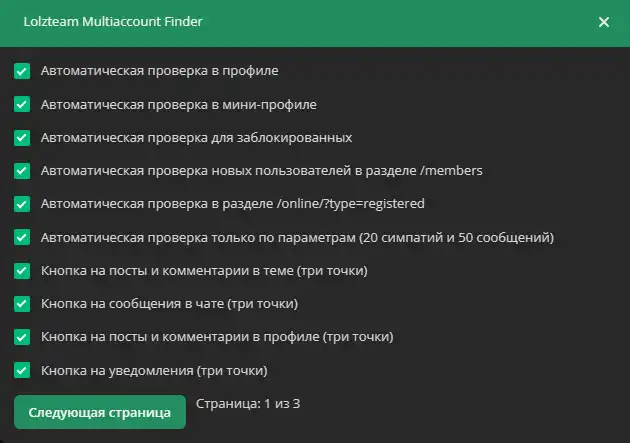Image resolution: width=630 pixels, height=443 pixels.
Task: Click label text 'Кнопка на посты и комментарии в теме'
Action: tap(205, 271)
